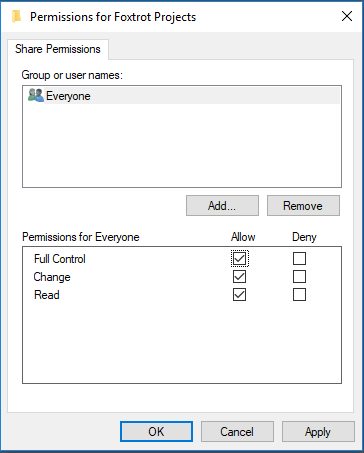
Task: Apply the share permission settings
Action: coord(318,432)
